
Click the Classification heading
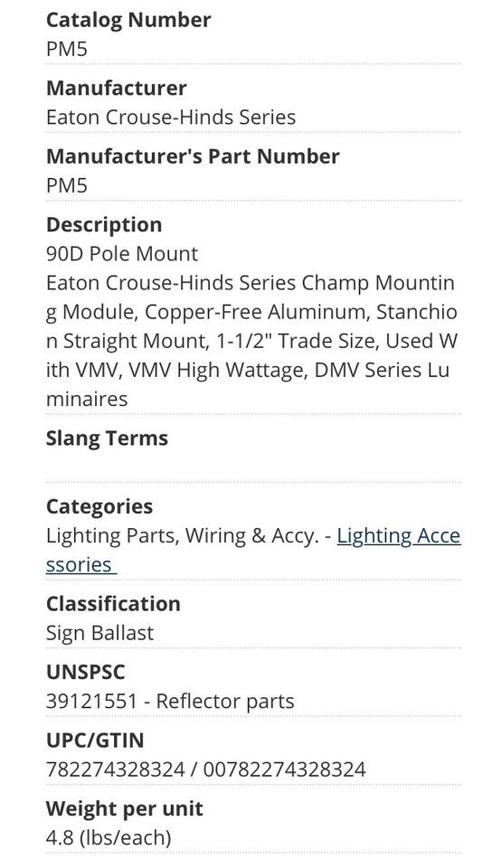click(113, 604)
